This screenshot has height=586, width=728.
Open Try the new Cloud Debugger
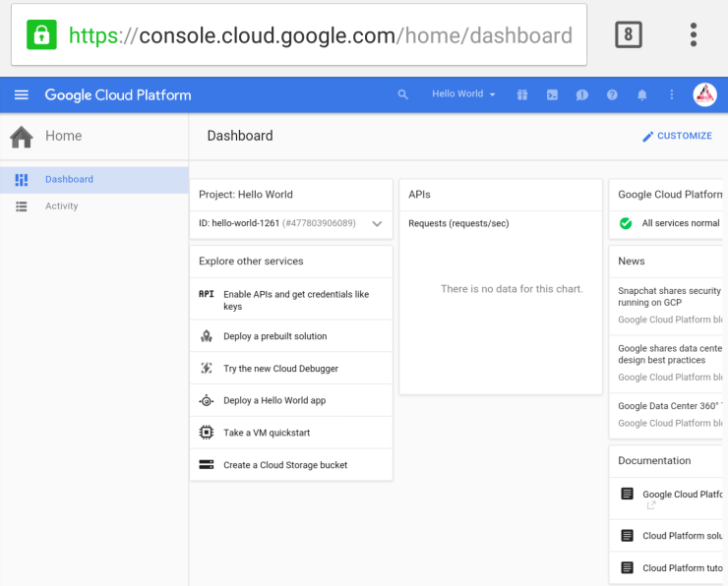pyautogui.click(x=280, y=369)
